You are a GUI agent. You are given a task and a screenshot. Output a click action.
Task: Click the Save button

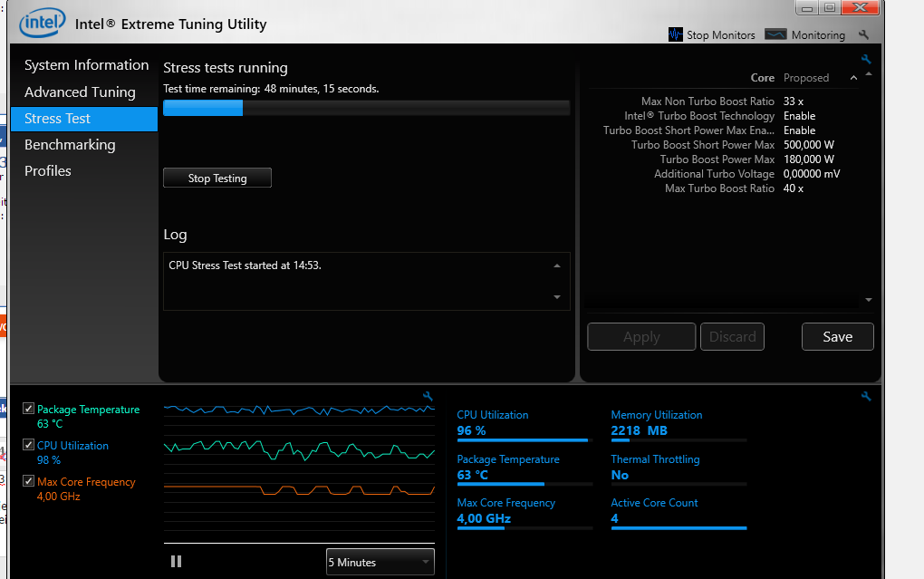[837, 337]
